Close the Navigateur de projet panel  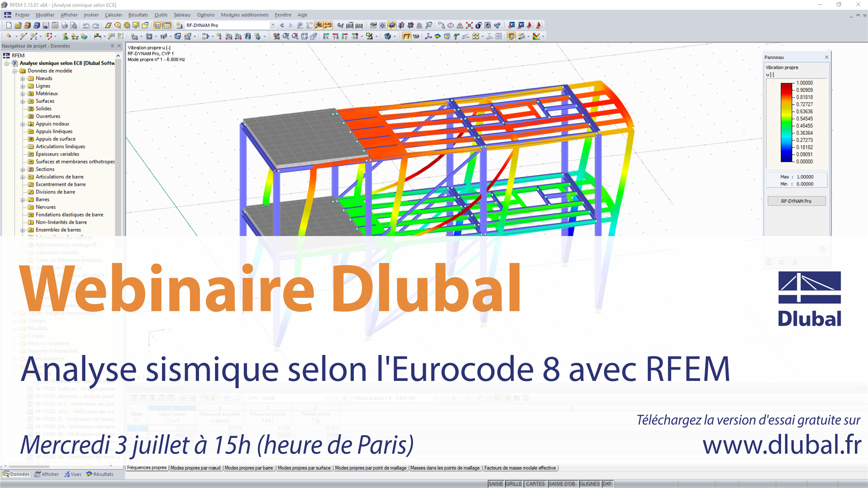(119, 46)
